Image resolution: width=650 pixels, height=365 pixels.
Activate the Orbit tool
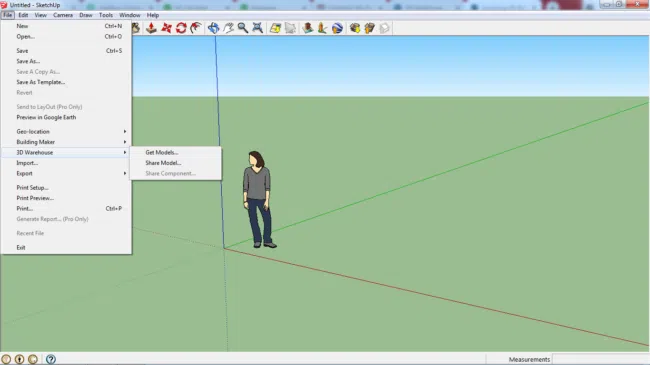[x=213, y=28]
